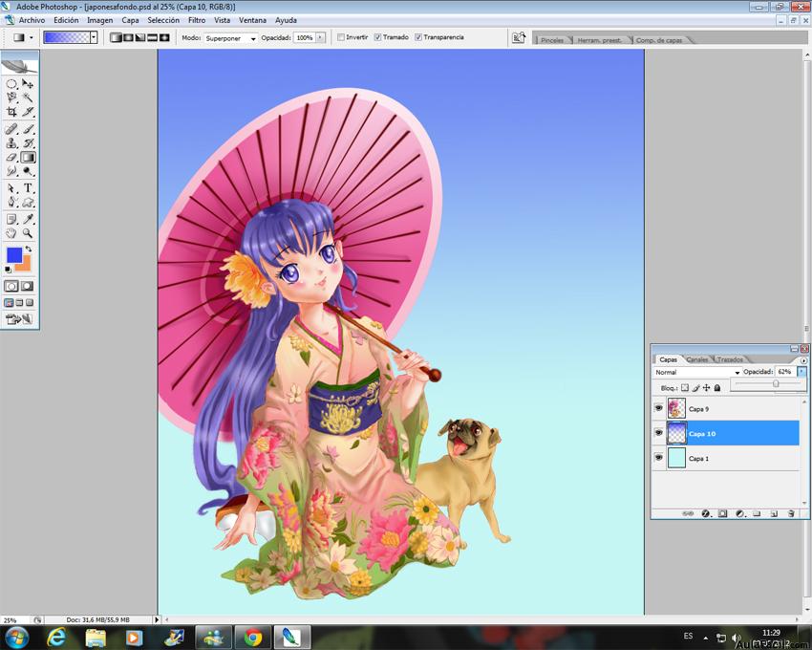812x650 pixels.
Task: Open the Filtro menu
Action: 197,20
